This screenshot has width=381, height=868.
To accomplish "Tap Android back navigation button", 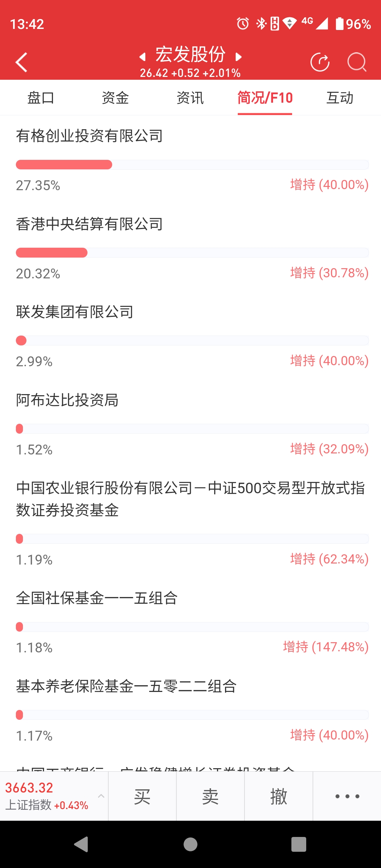I will tap(81, 844).
